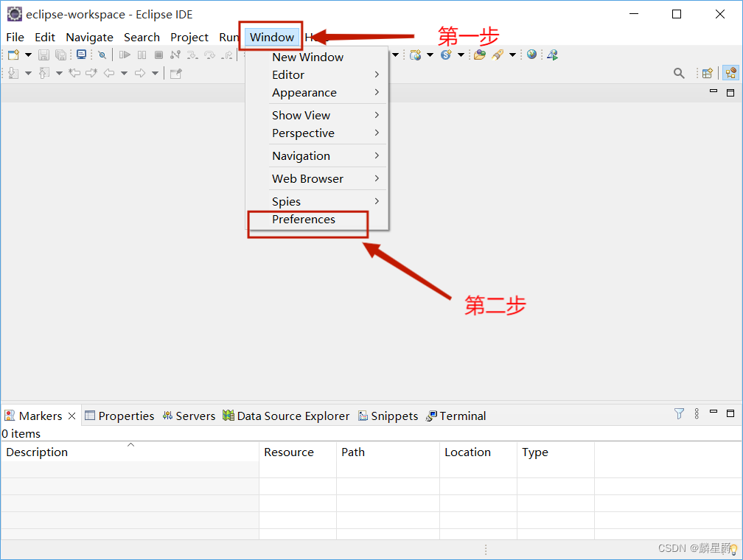This screenshot has width=743, height=560.
Task: Open the Next Annotation dropdown arrow
Action: pyautogui.click(x=29, y=73)
